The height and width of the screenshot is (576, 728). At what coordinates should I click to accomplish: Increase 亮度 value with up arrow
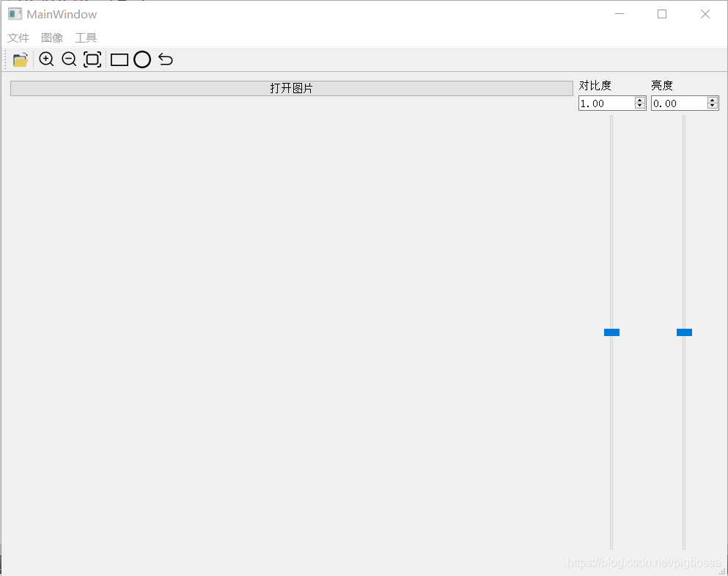(x=712, y=101)
